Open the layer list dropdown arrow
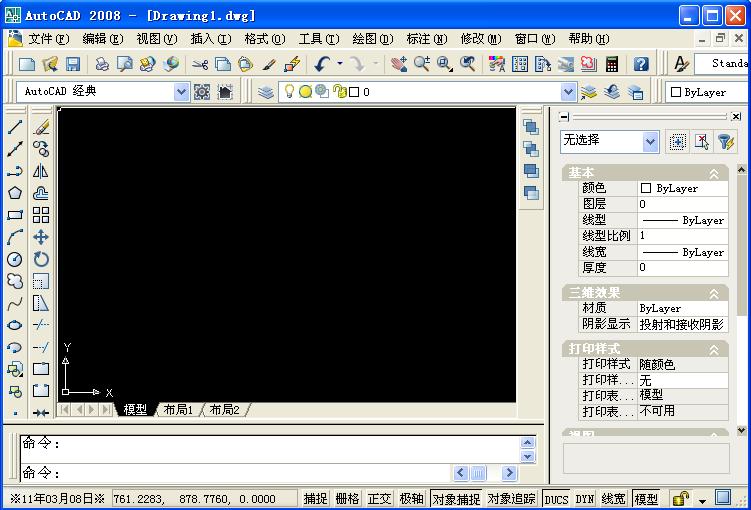The image size is (751, 510). [568, 91]
